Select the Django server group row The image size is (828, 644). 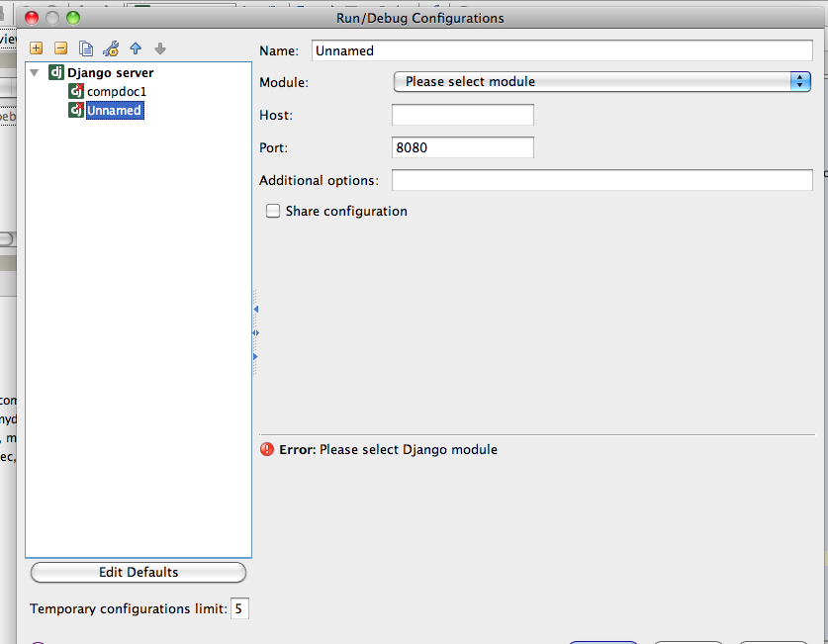tap(111, 72)
